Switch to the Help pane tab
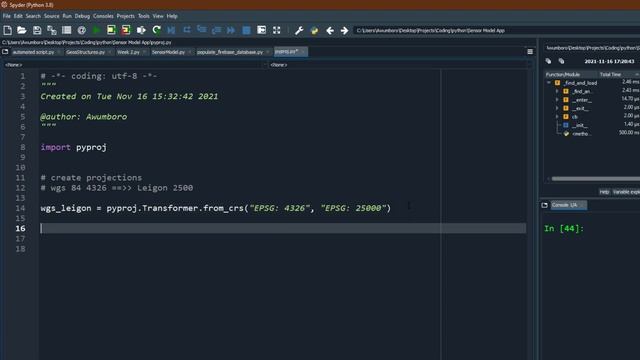The height and width of the screenshot is (360, 640). (x=604, y=192)
